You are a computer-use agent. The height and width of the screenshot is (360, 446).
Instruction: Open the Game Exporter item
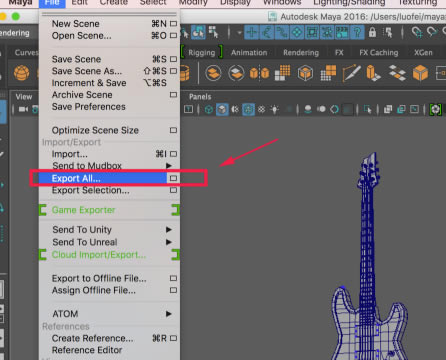83,210
